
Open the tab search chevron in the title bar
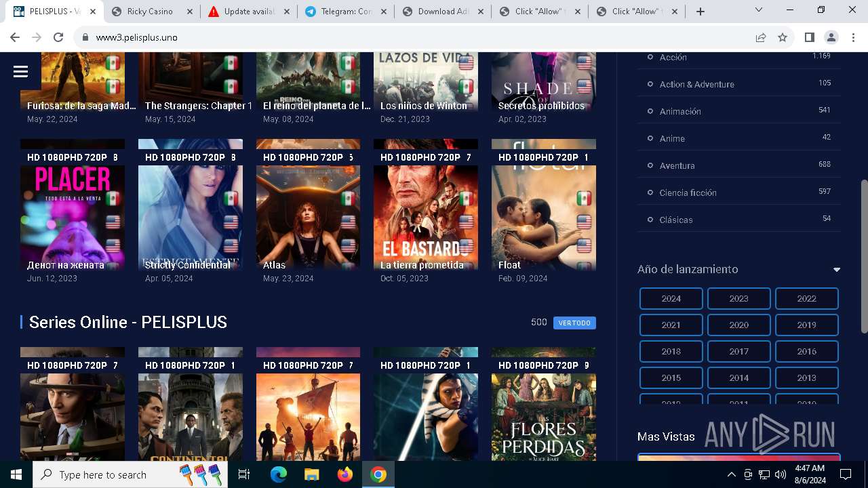point(759,9)
